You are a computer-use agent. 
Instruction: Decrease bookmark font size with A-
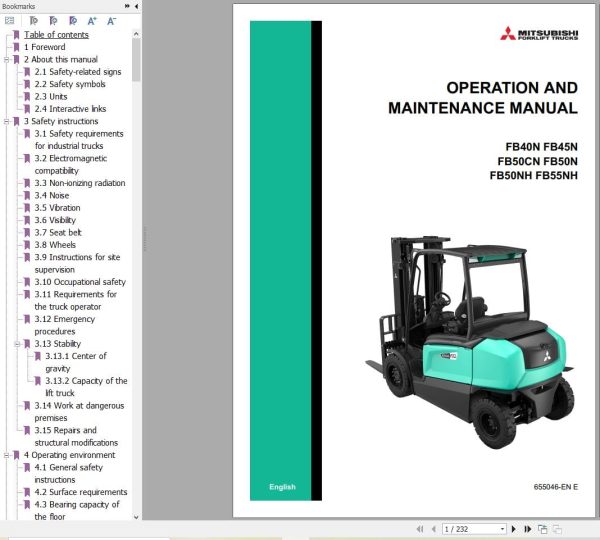[111, 21]
